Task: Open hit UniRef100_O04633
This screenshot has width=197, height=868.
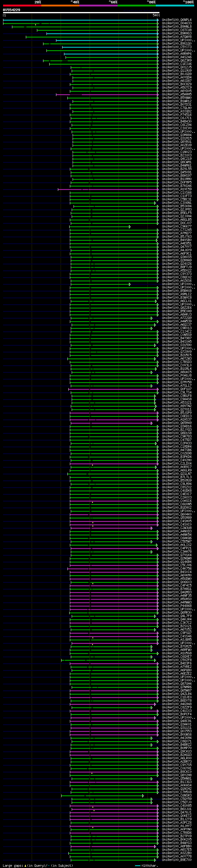Action: 176,23
